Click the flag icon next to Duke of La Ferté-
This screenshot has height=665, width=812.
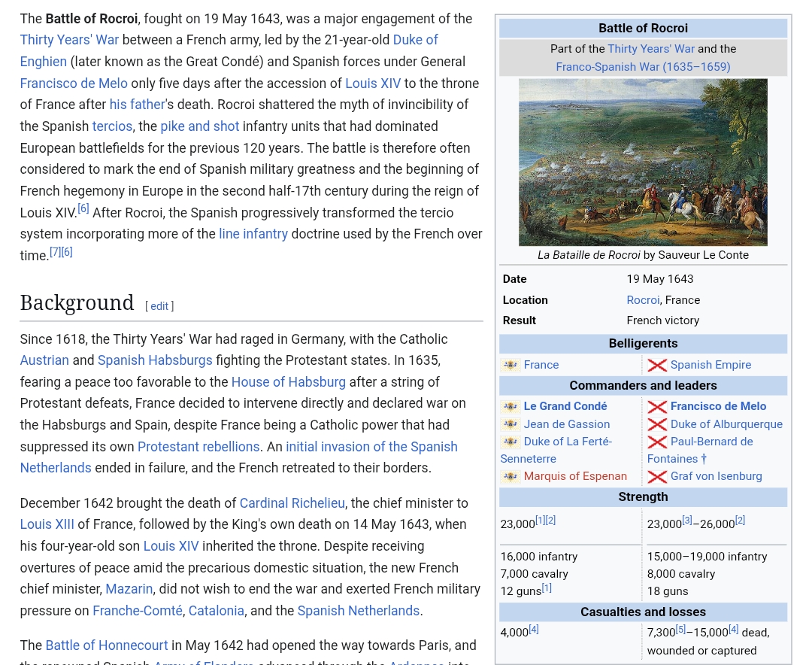click(510, 442)
